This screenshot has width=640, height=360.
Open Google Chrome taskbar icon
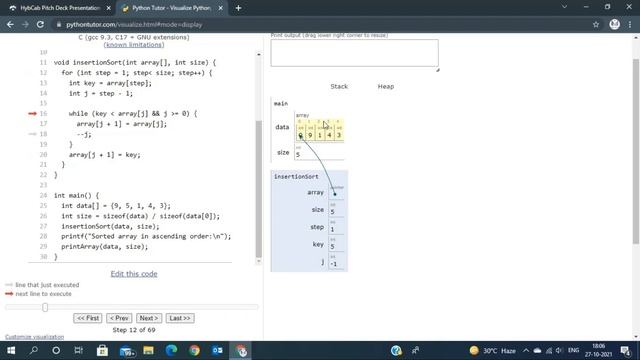click(x=194, y=351)
